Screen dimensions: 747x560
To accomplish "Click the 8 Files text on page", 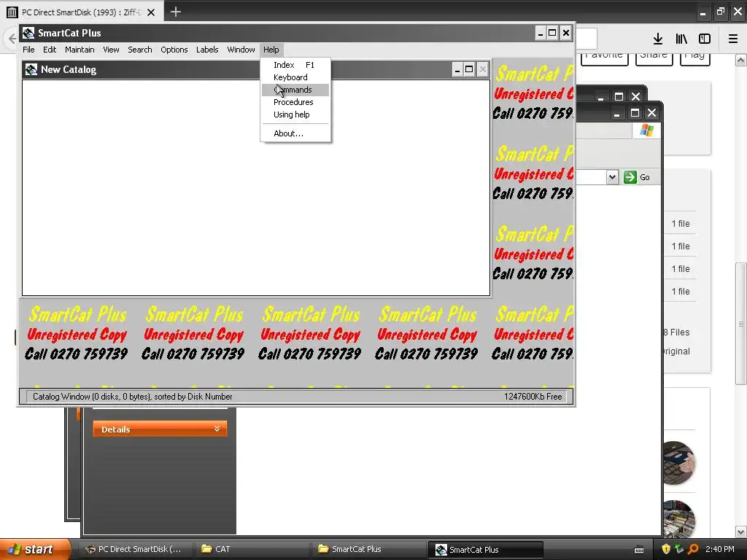I will click(676, 332).
